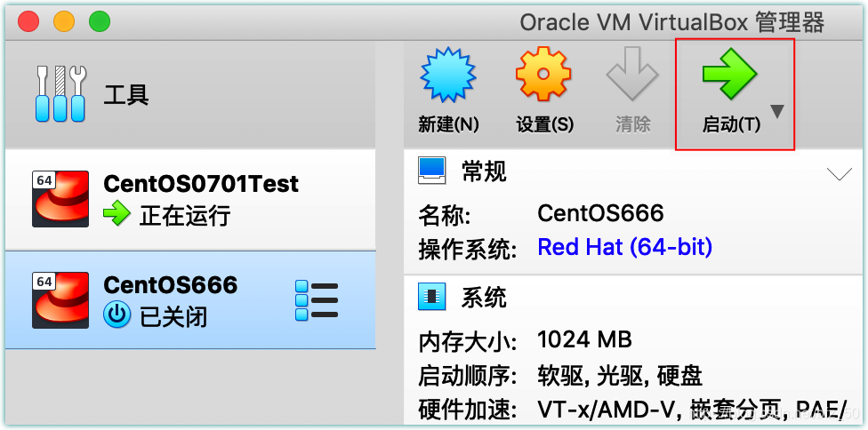Image resolution: width=868 pixels, height=430 pixels.
Task: Open the start mode dropdown triangle
Action: point(777,112)
